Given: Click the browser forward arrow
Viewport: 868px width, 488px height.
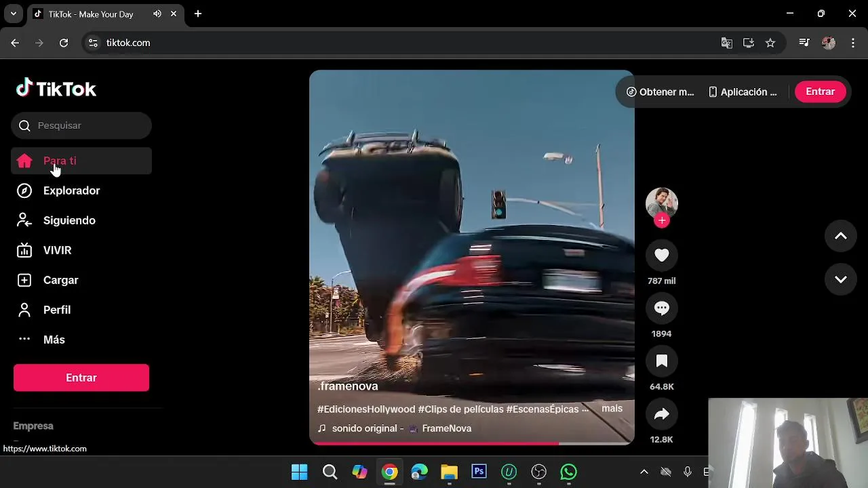Looking at the screenshot, I should click(39, 43).
